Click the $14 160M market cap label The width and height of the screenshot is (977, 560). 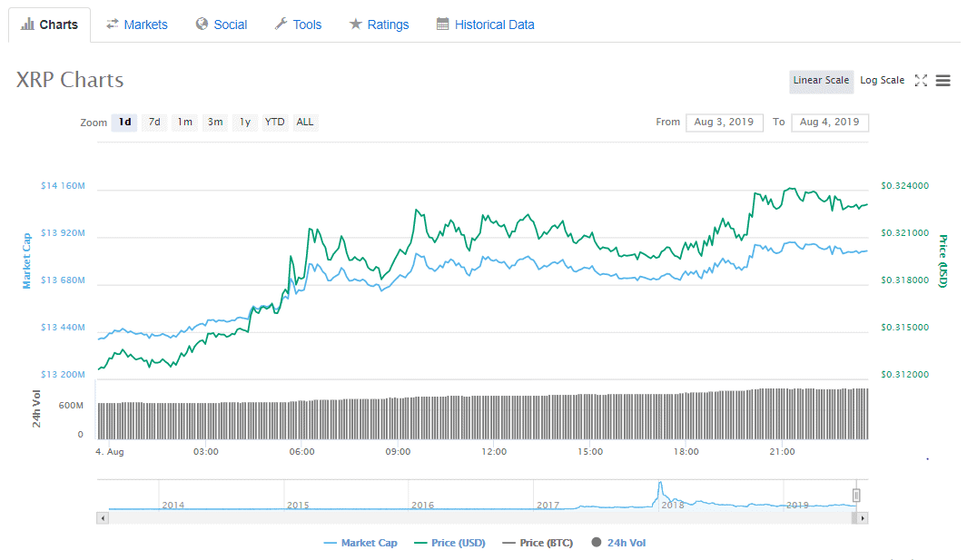click(x=63, y=186)
